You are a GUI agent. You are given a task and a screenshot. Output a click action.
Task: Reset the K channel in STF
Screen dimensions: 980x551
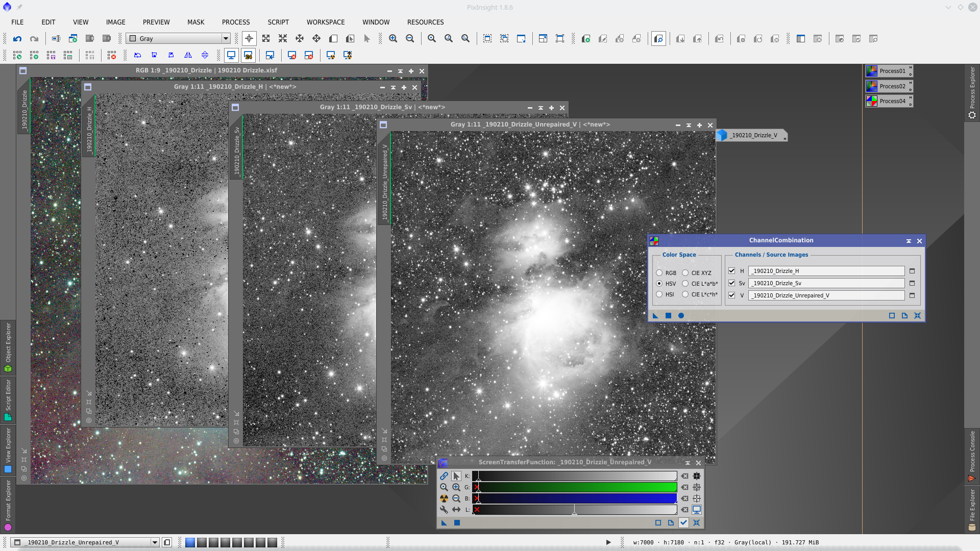(x=684, y=476)
